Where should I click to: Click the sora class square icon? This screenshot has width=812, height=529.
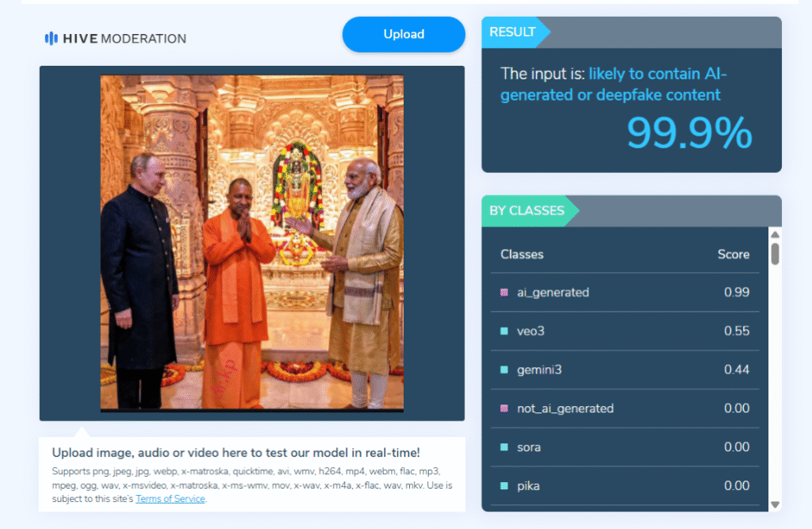click(x=504, y=447)
